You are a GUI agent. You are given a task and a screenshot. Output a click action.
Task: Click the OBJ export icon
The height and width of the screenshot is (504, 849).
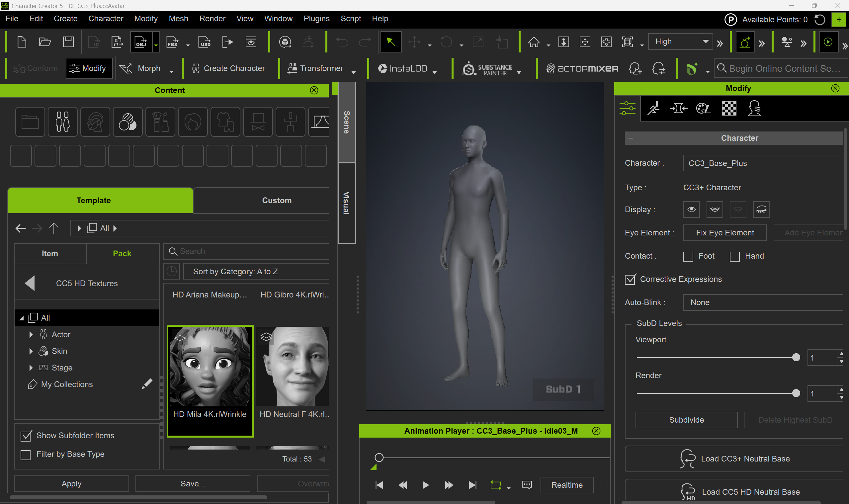pos(141,42)
